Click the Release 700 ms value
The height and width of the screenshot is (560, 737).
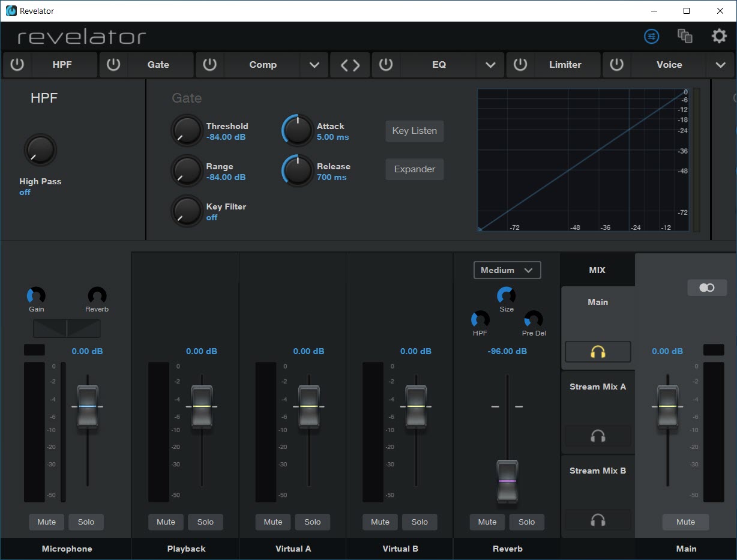coord(332,178)
